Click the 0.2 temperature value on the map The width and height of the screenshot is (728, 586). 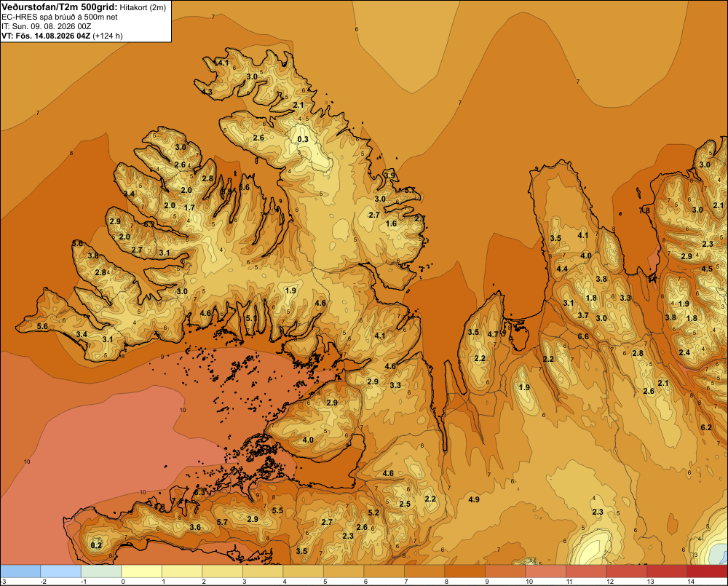pyautogui.click(x=96, y=545)
